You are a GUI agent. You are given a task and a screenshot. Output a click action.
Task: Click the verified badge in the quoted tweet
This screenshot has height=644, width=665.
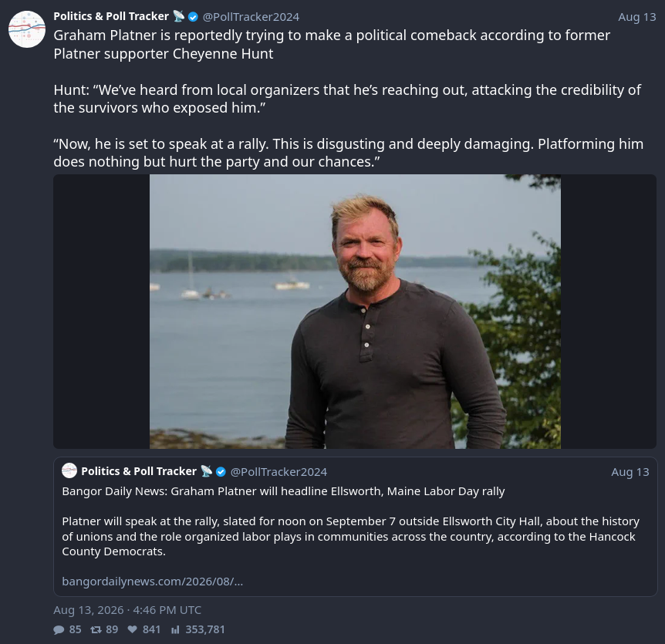pos(221,471)
